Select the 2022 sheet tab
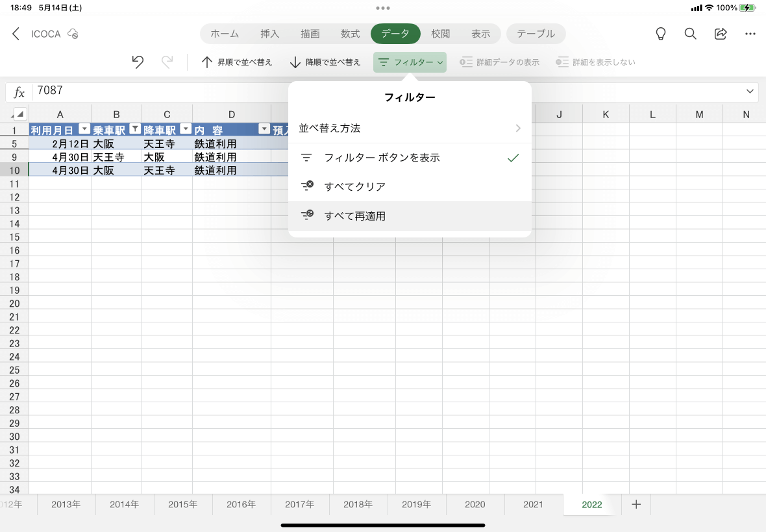 pos(592,505)
